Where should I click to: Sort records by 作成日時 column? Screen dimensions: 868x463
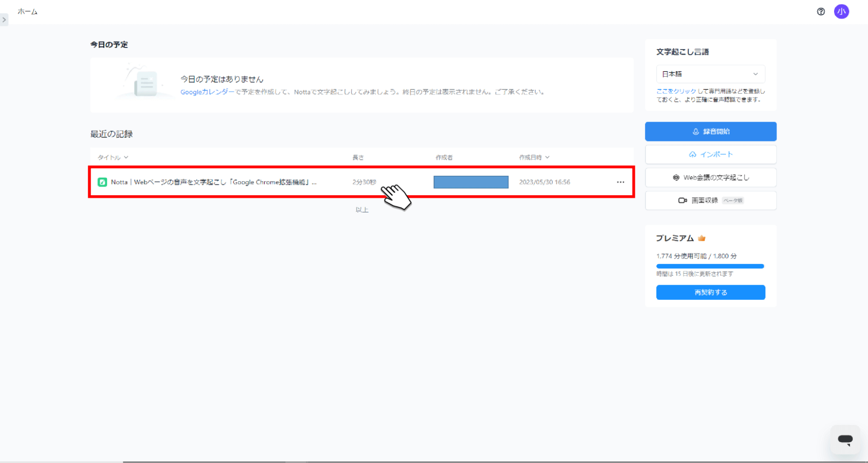point(534,158)
